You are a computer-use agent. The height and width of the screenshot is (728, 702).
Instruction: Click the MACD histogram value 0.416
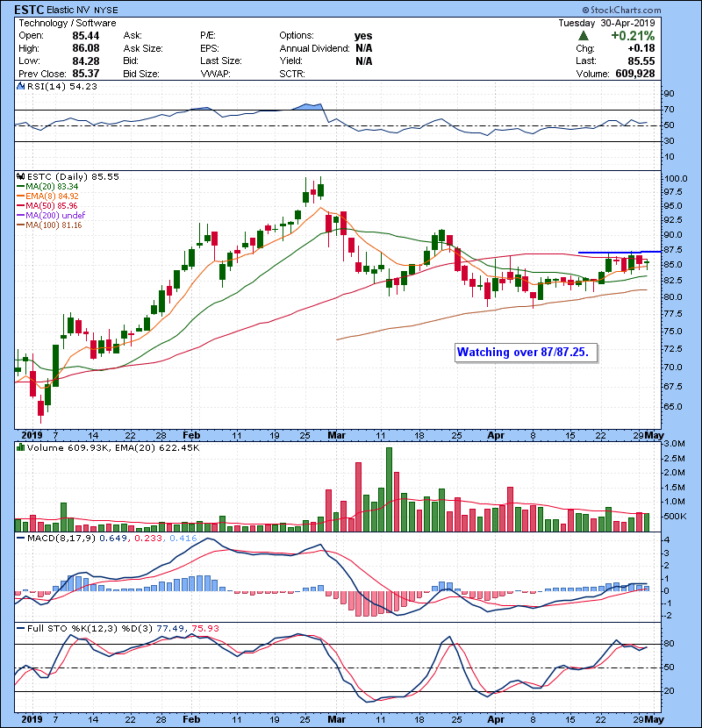(183, 539)
